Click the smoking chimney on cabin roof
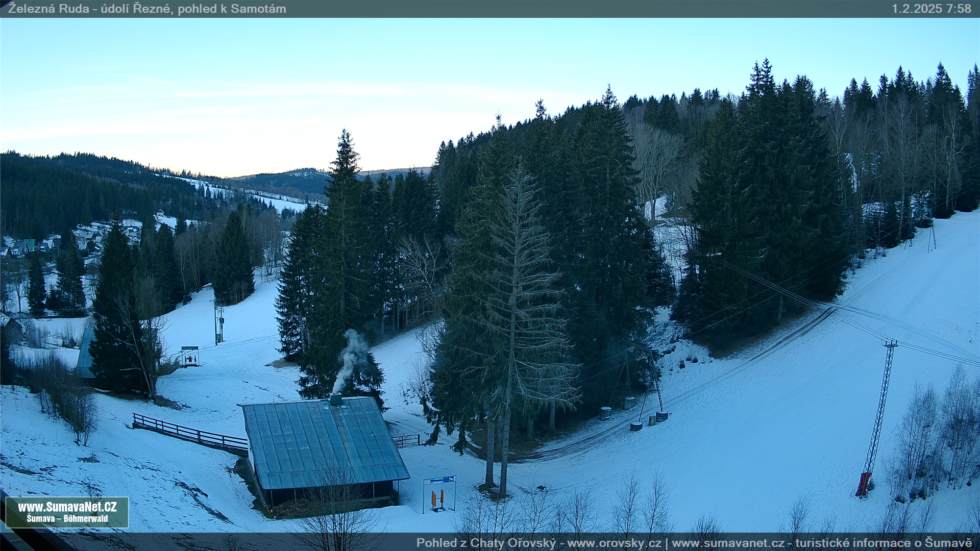The height and width of the screenshot is (551, 980). point(335,399)
